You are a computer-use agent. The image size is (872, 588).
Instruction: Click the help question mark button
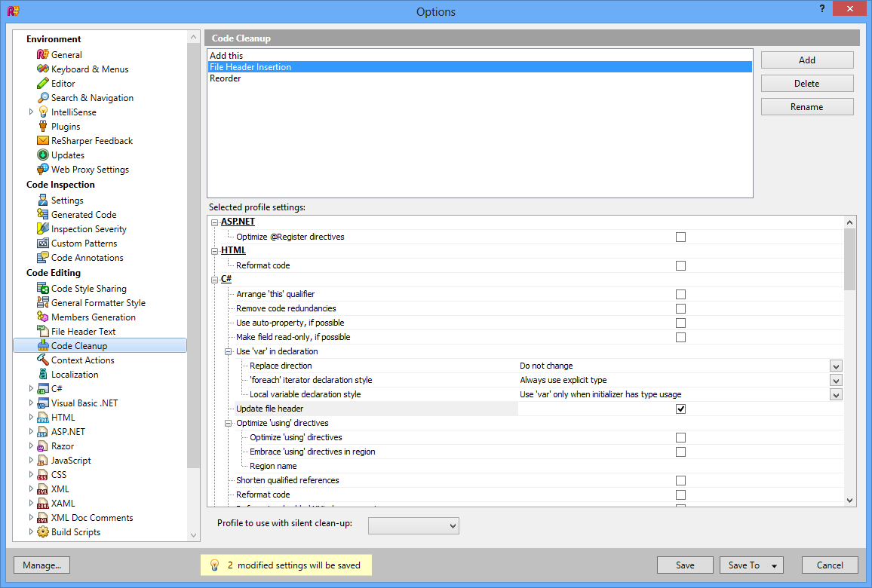[x=821, y=8]
